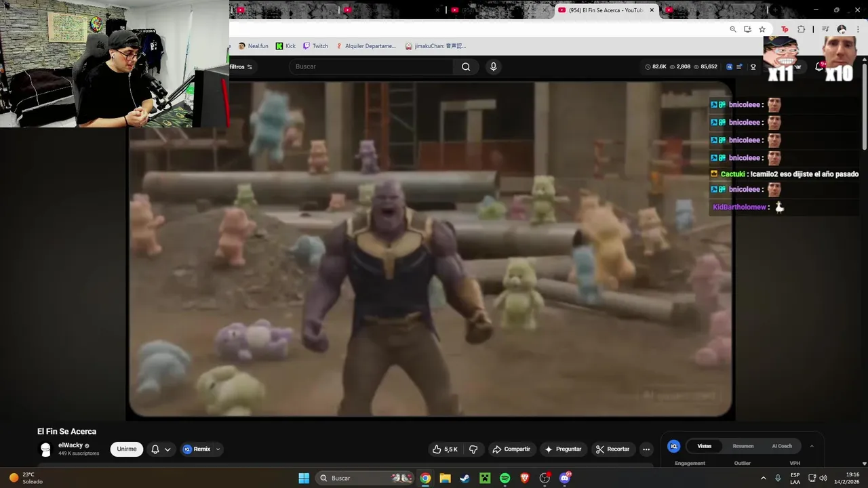Click the Unirme join button
The width and height of the screenshot is (868, 488).
pyautogui.click(x=127, y=449)
